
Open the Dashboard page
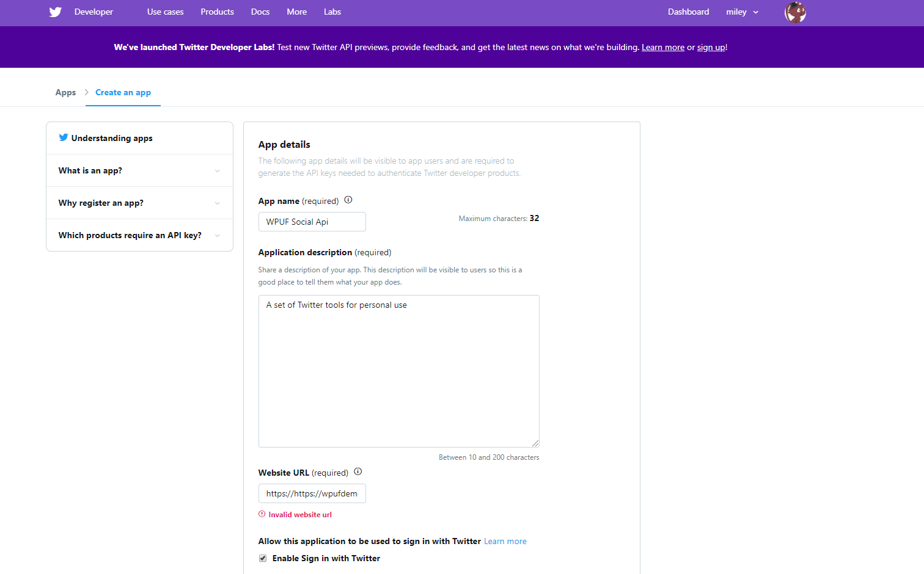pos(688,12)
